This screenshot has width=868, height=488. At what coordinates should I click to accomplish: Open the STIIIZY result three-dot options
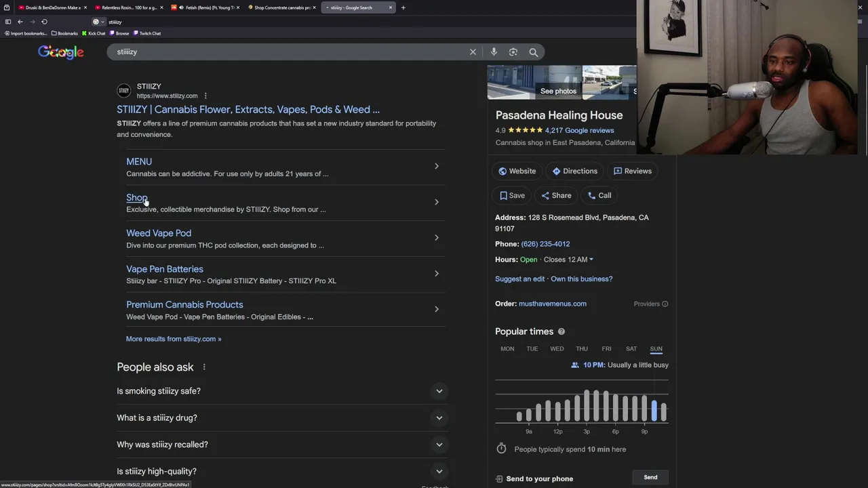click(205, 96)
